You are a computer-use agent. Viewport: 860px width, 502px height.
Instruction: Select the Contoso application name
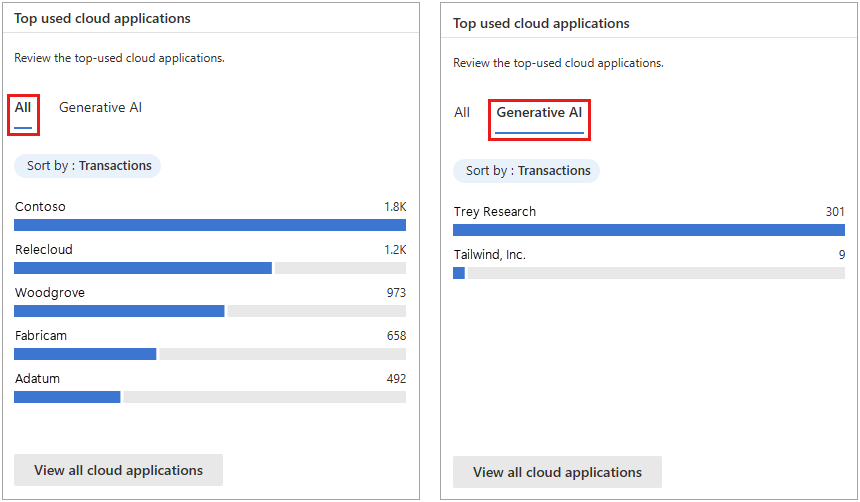tap(40, 207)
